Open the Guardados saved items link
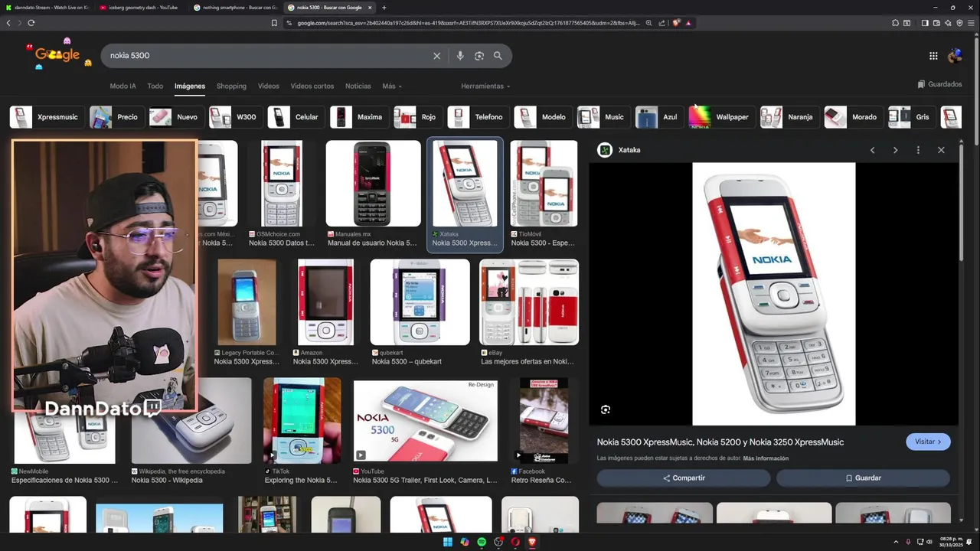980x551 pixels. point(939,84)
